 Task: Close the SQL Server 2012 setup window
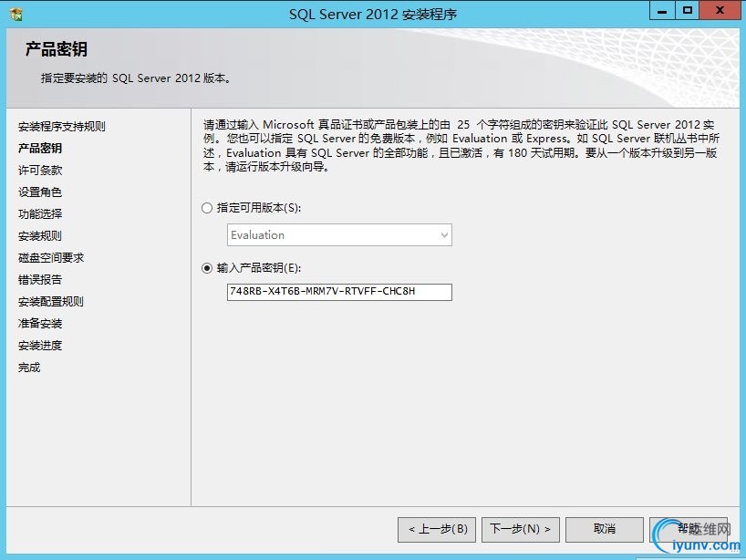coord(720,10)
